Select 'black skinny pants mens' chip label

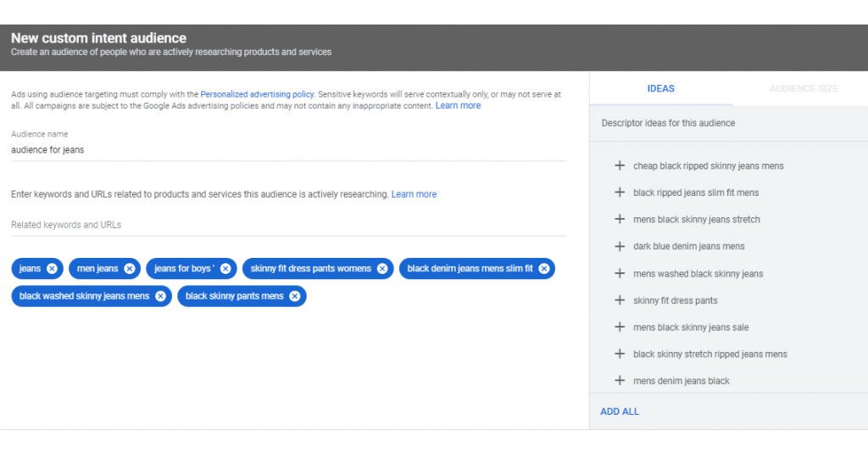tap(234, 296)
